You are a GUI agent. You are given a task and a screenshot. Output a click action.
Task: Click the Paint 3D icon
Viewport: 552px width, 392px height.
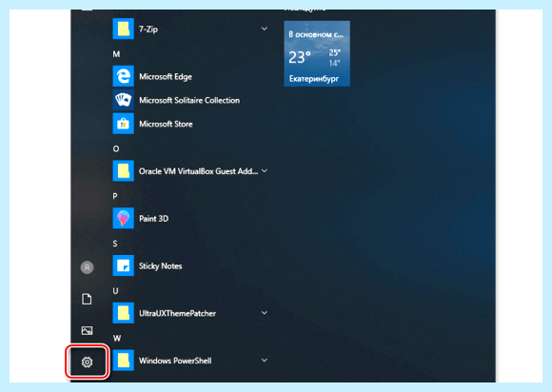pyautogui.click(x=123, y=218)
